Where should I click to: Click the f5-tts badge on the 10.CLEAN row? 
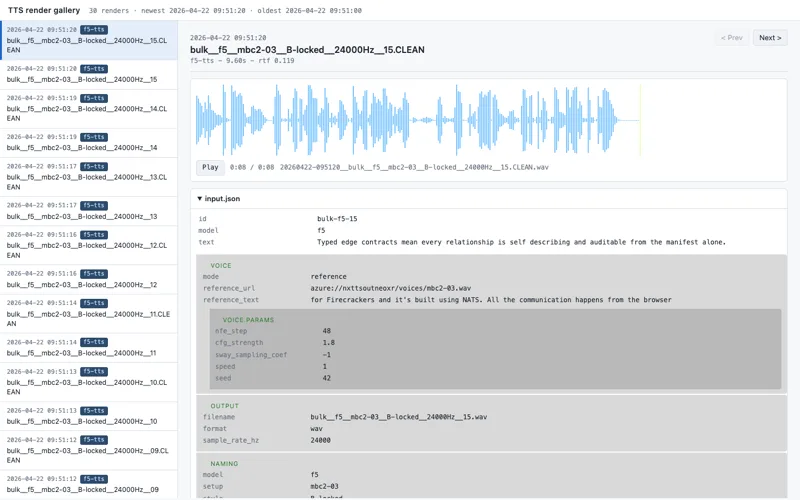[94, 371]
